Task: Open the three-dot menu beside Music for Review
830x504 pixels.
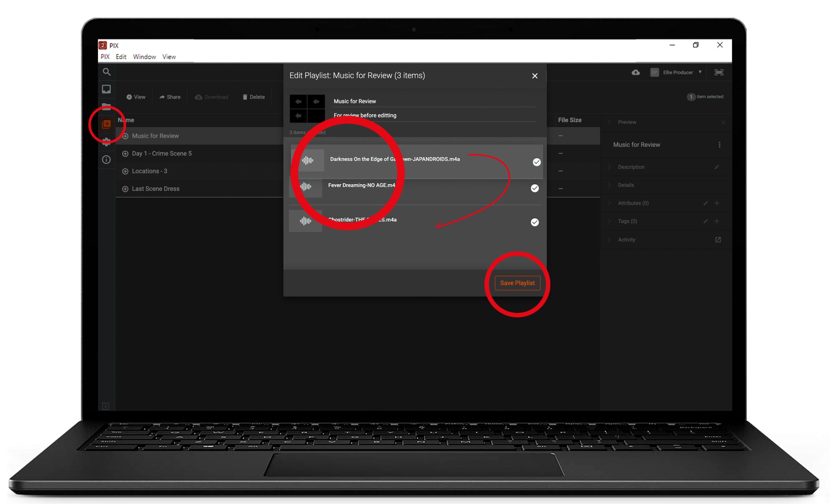Action: pyautogui.click(x=719, y=145)
